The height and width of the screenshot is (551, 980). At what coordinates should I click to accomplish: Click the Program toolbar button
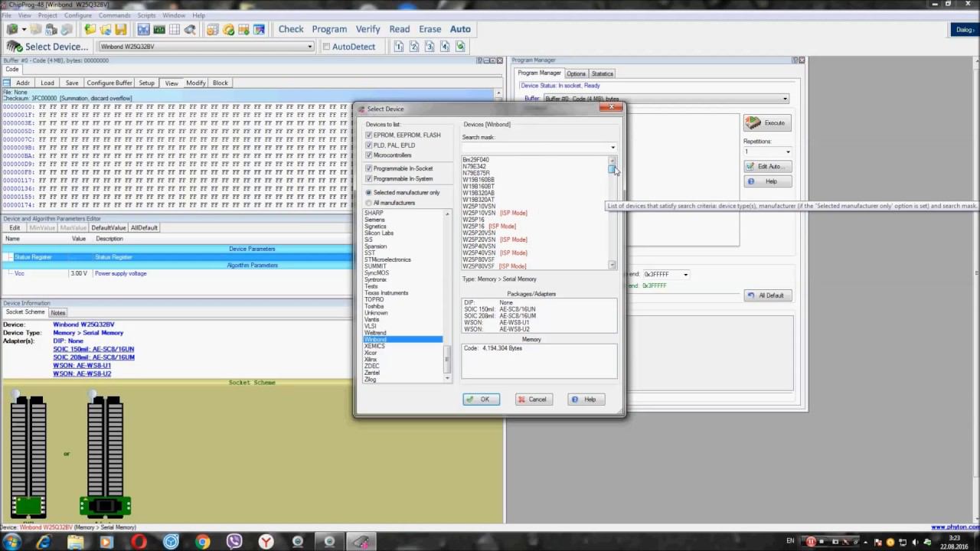(329, 29)
